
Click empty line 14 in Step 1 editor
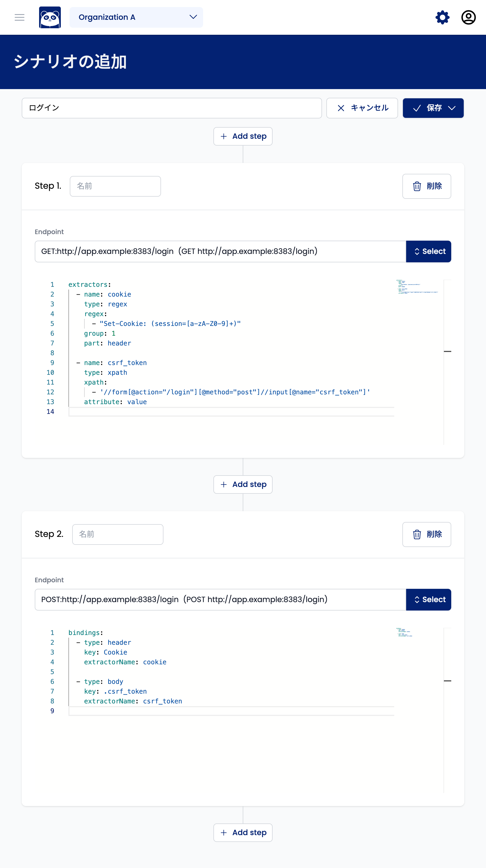[x=231, y=412]
